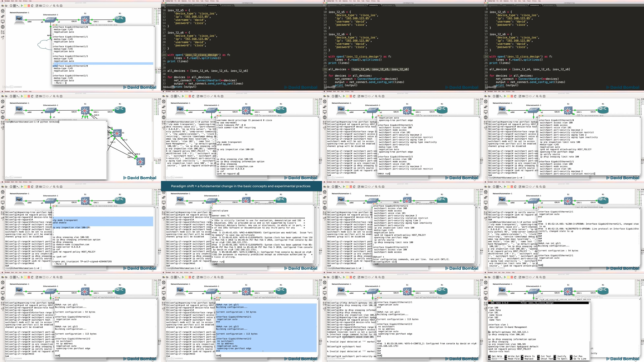Click 'username david privilege 15 password' config line
This screenshot has width=644, height=362.
244,120
